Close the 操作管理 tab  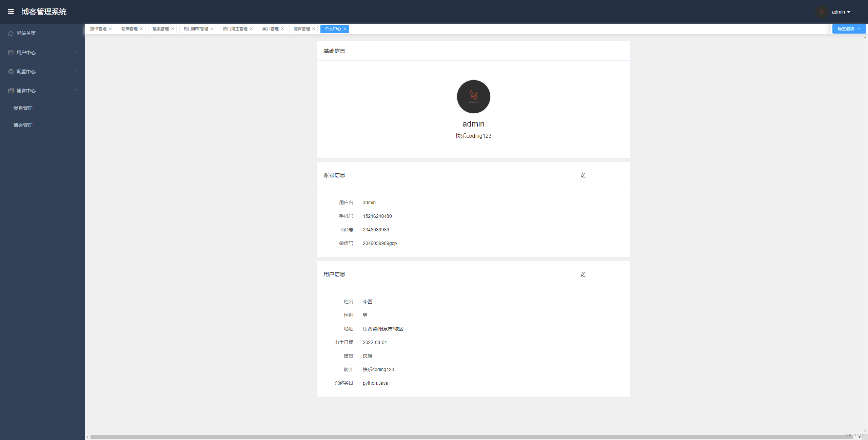[110, 29]
